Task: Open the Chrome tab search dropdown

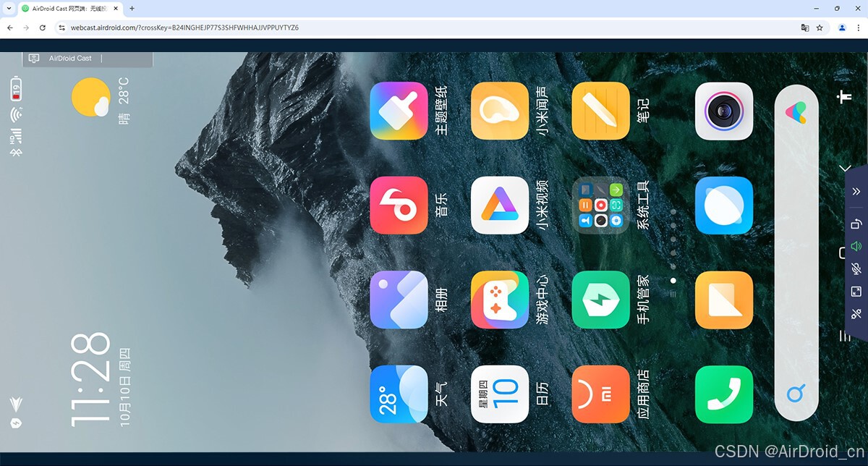Action: click(7, 9)
